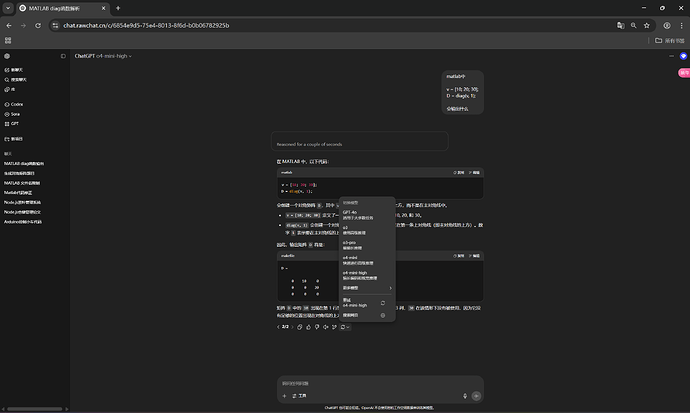The height and width of the screenshot is (413, 690).
Task: Open search chats in the sidebar
Action: (x=15, y=80)
